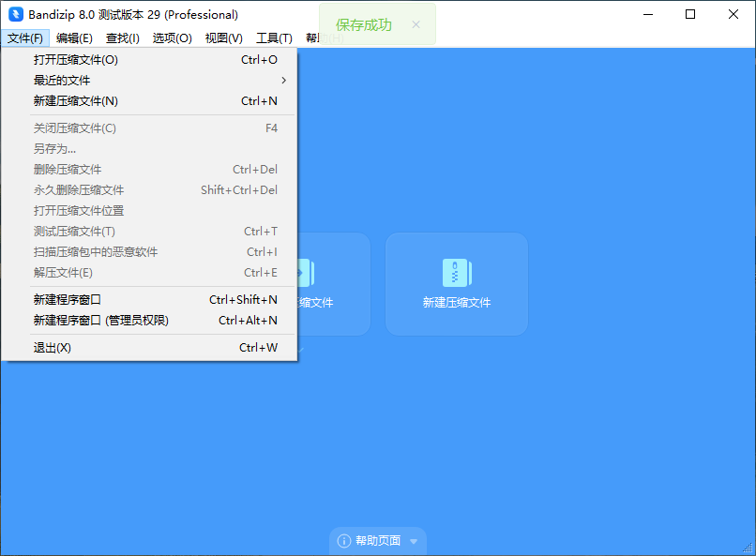Click the 保存成功 toast message text

(x=364, y=24)
